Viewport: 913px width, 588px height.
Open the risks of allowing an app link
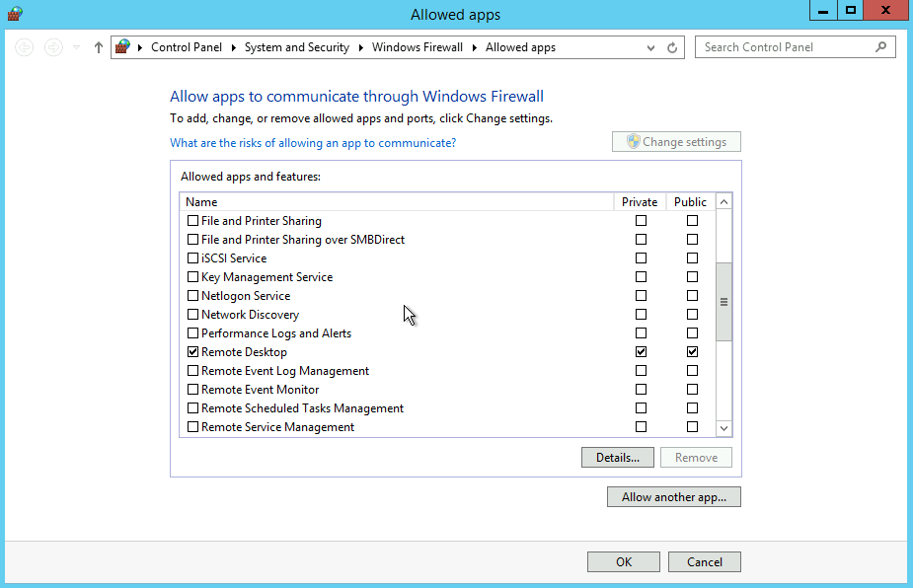313,143
